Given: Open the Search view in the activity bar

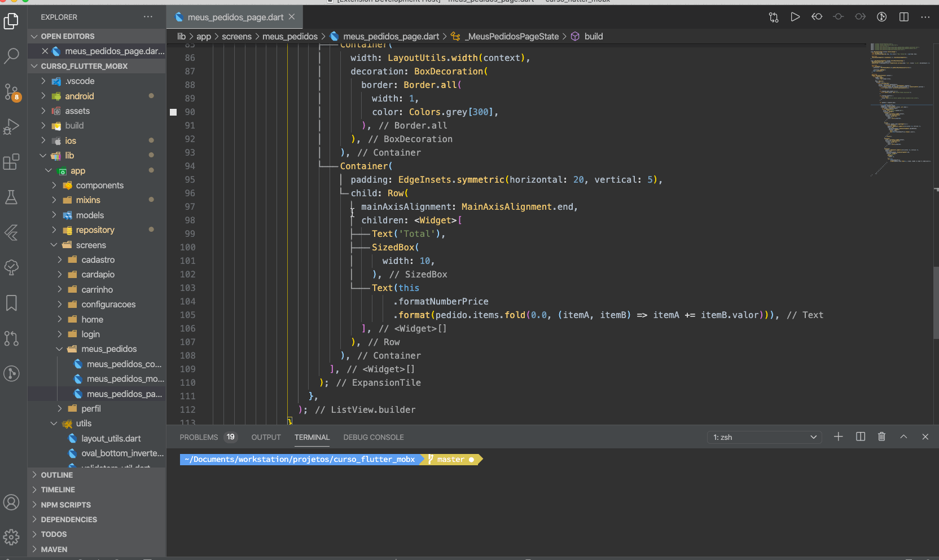Looking at the screenshot, I should coord(12,56).
